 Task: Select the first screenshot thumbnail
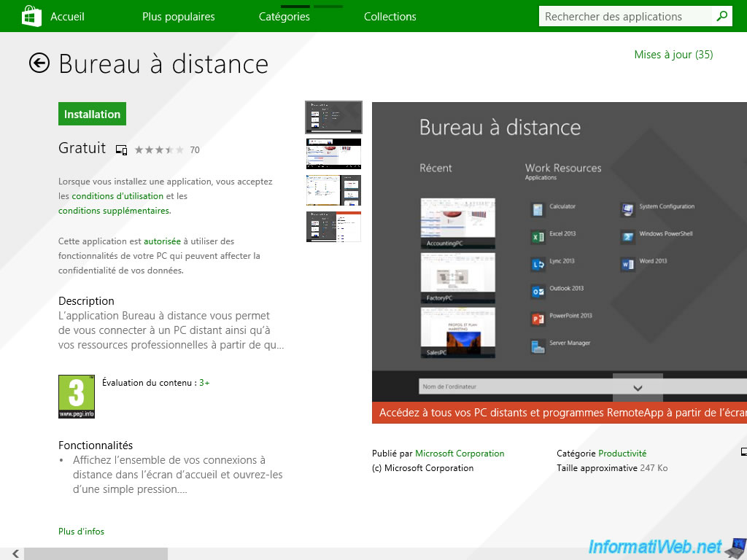click(333, 117)
